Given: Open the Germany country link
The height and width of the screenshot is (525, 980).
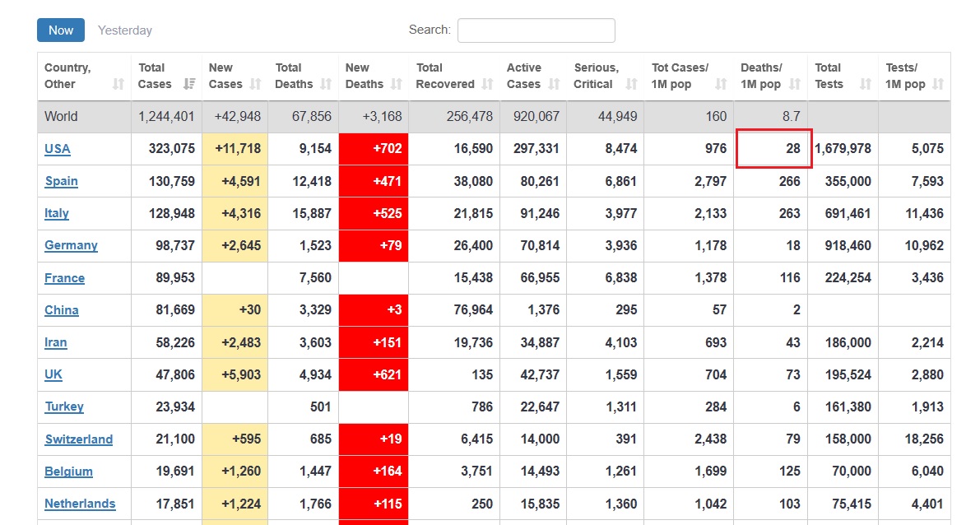Looking at the screenshot, I should (72, 245).
